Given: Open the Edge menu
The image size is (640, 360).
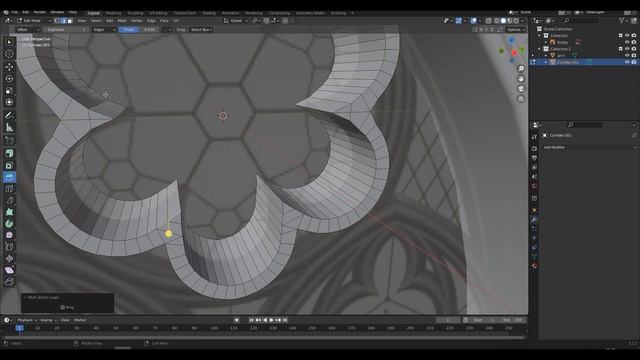Looking at the screenshot, I should pos(151,21).
